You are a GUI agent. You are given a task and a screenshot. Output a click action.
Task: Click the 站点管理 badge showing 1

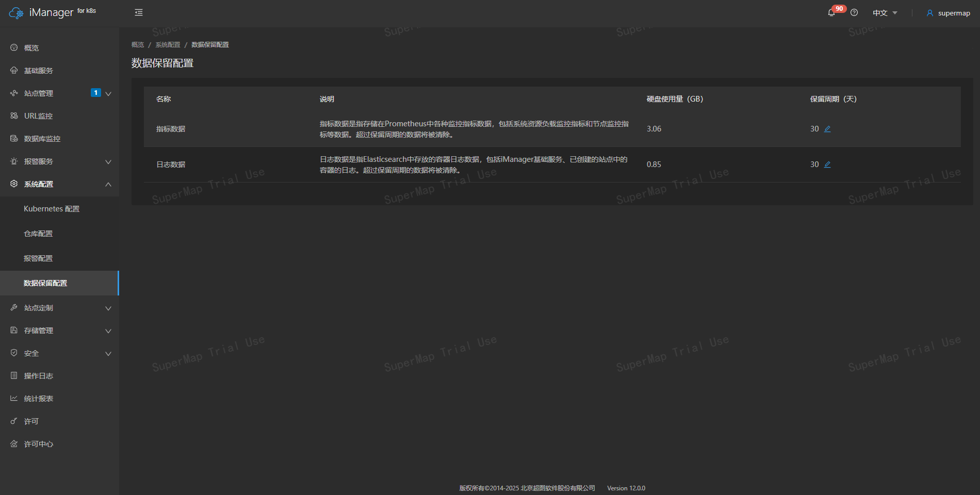point(95,93)
